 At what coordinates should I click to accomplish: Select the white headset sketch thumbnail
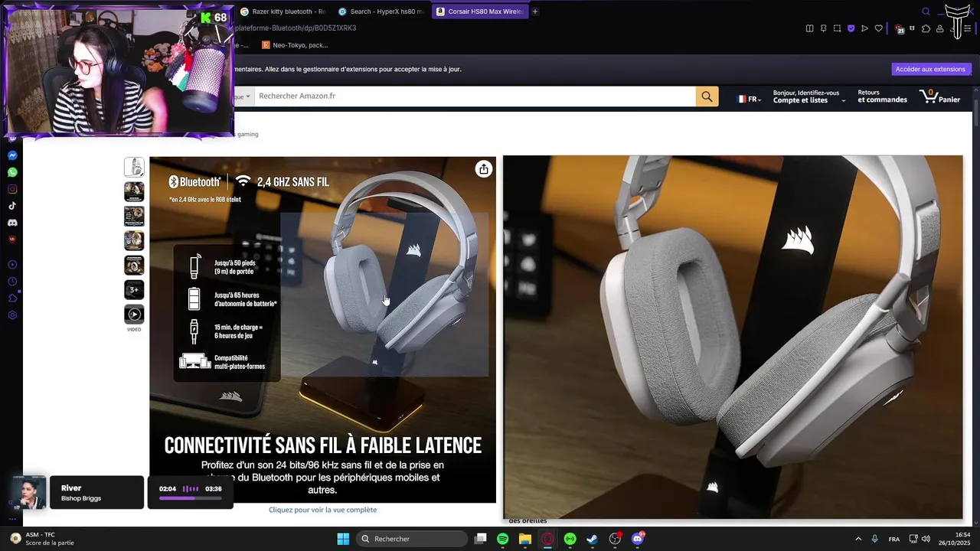click(x=134, y=167)
